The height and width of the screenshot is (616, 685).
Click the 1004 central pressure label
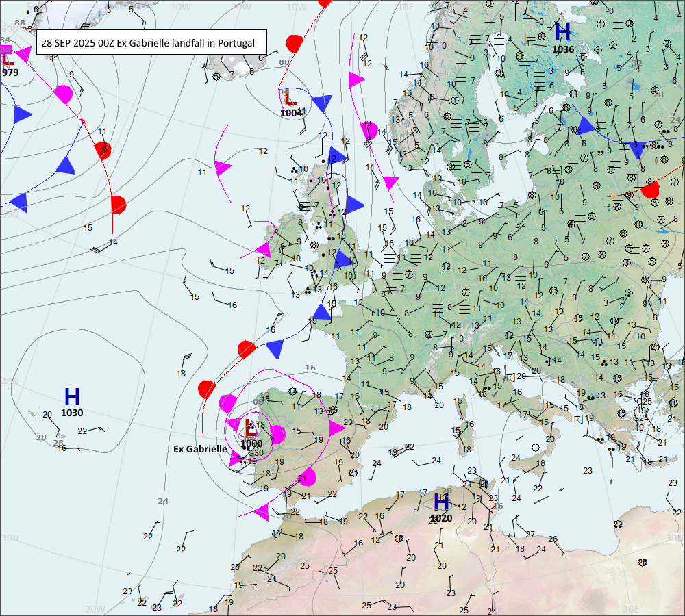(x=291, y=113)
